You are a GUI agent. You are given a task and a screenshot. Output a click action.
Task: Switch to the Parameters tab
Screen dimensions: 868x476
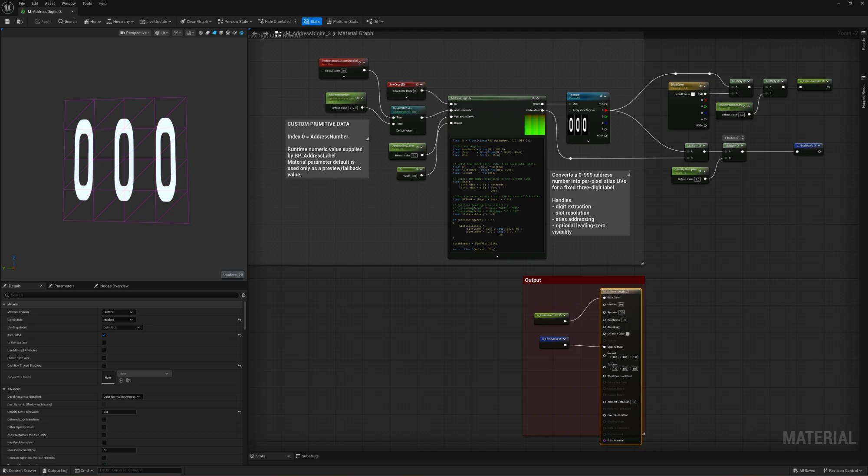click(x=61, y=286)
